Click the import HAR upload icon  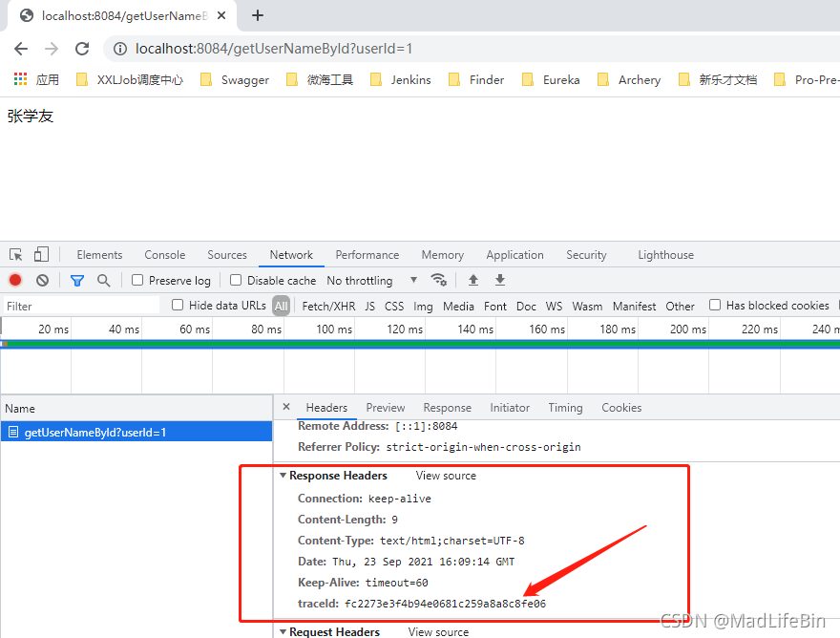click(472, 280)
